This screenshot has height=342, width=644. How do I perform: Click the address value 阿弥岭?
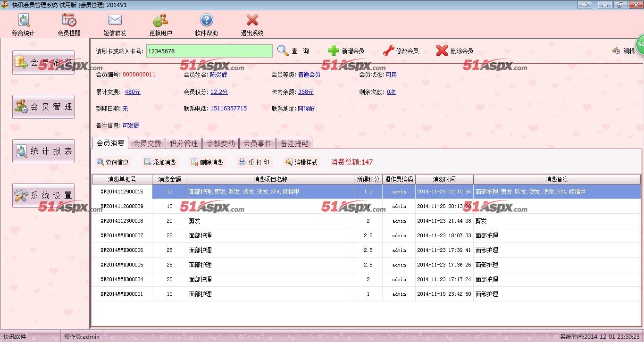point(306,108)
